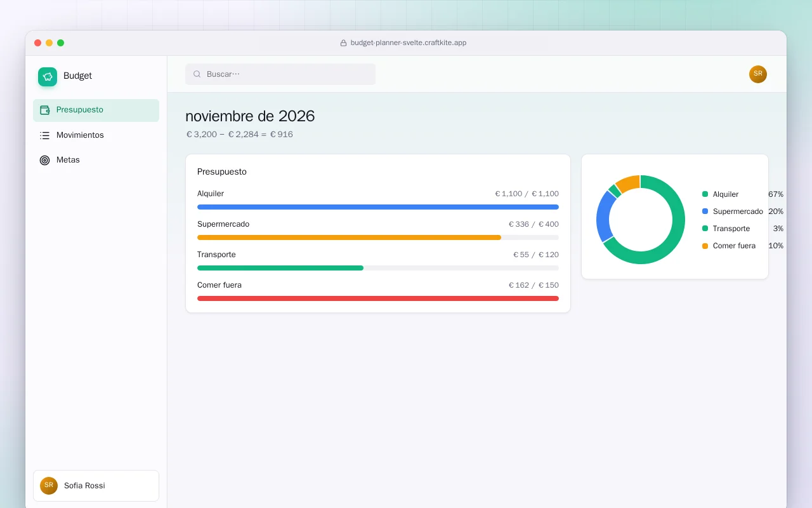The height and width of the screenshot is (508, 812).
Task: Click the Budget app name in the sidebar
Action: click(77, 76)
